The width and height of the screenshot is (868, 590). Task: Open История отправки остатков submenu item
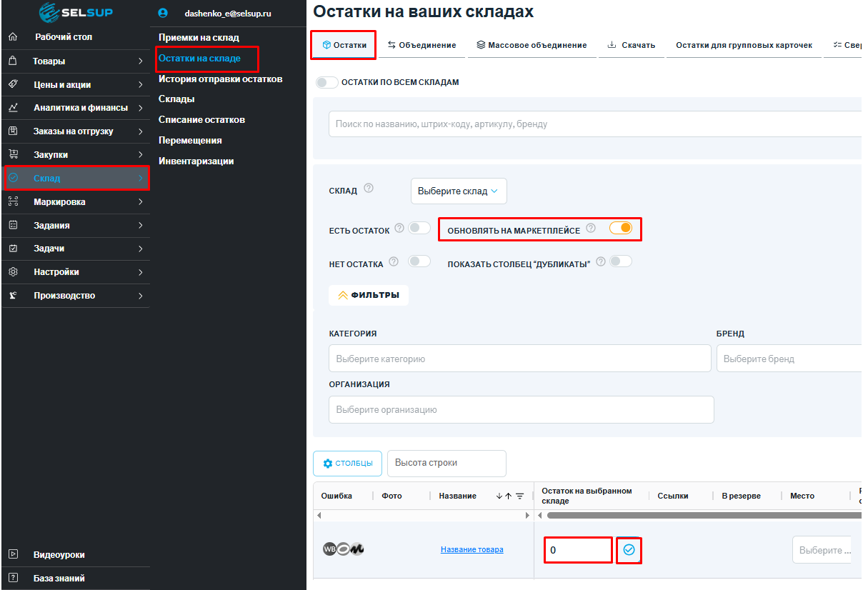pyautogui.click(x=220, y=79)
